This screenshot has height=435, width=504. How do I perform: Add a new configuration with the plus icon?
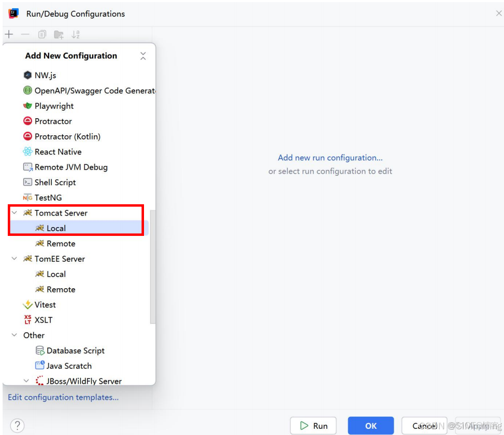pyautogui.click(x=8, y=34)
